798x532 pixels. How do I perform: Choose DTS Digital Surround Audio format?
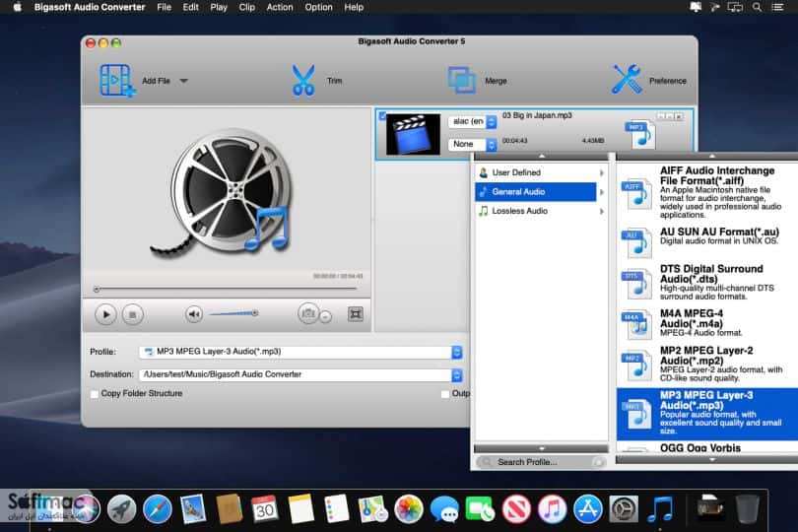(707, 283)
